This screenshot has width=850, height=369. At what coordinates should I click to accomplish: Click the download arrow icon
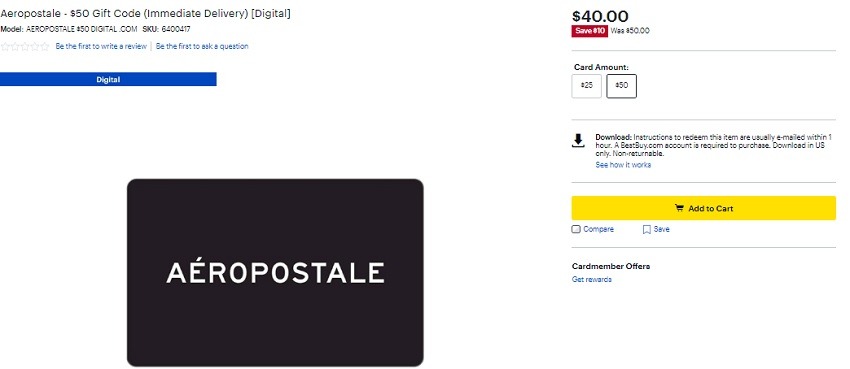[578, 141]
